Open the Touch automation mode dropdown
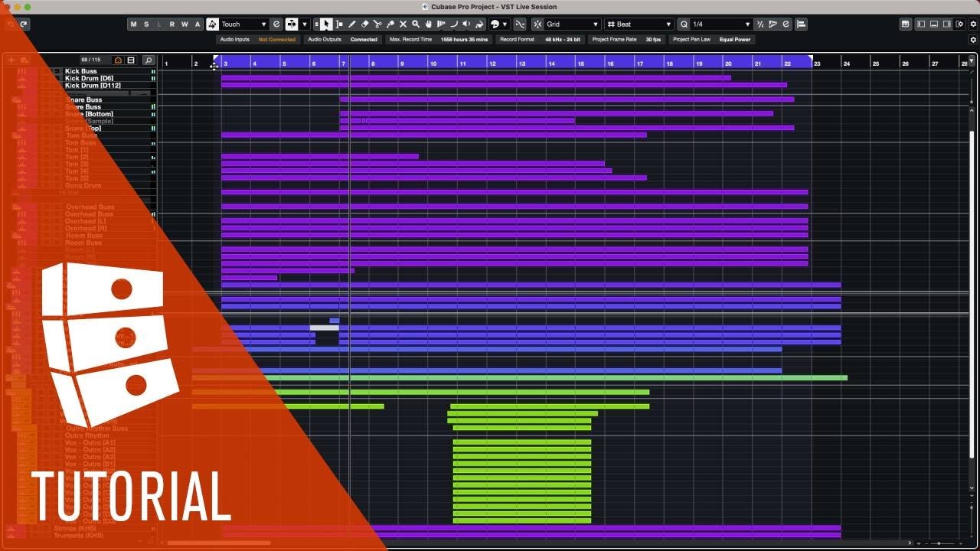 click(244, 24)
